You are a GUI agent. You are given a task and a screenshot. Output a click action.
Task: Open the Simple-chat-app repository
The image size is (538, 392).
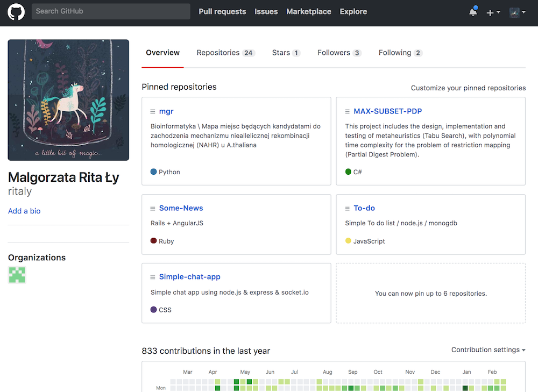point(189,277)
